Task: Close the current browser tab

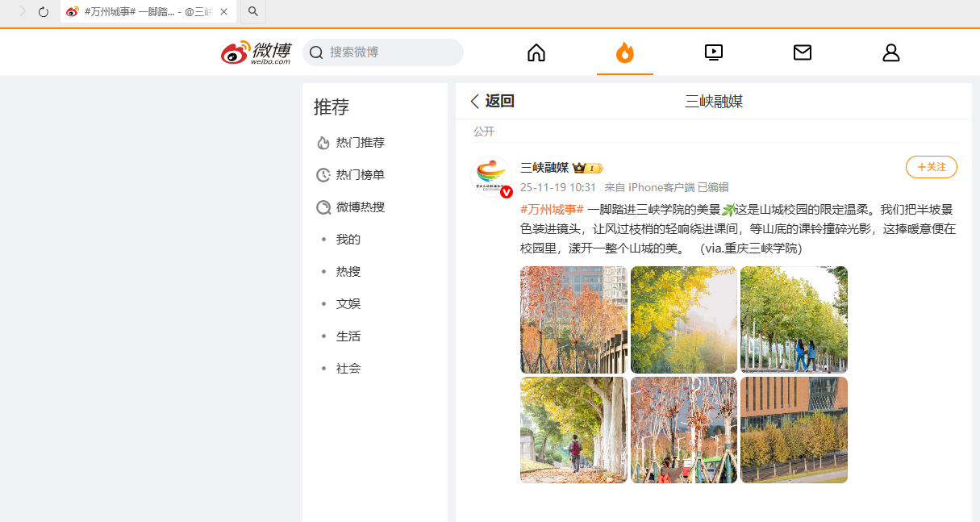Action: 223,12
